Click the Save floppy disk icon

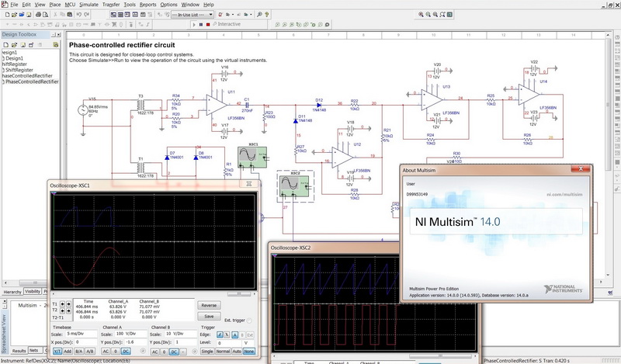pyautogui.click(x=29, y=15)
